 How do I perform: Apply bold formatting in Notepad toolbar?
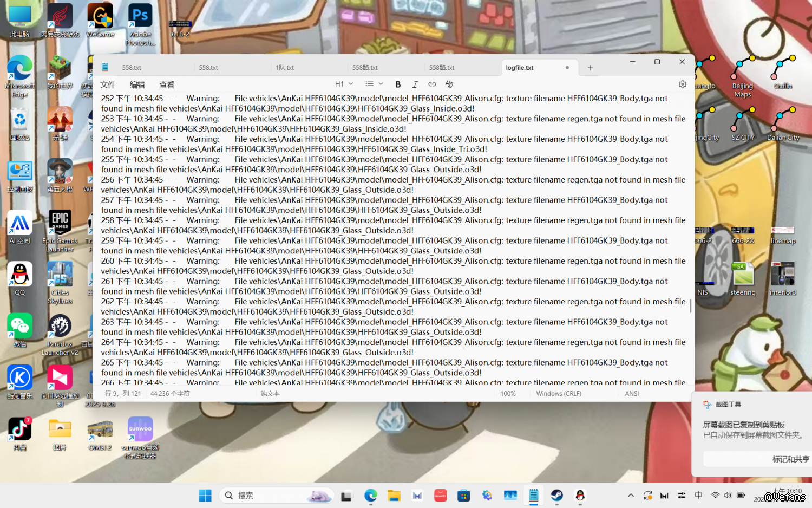tap(398, 84)
